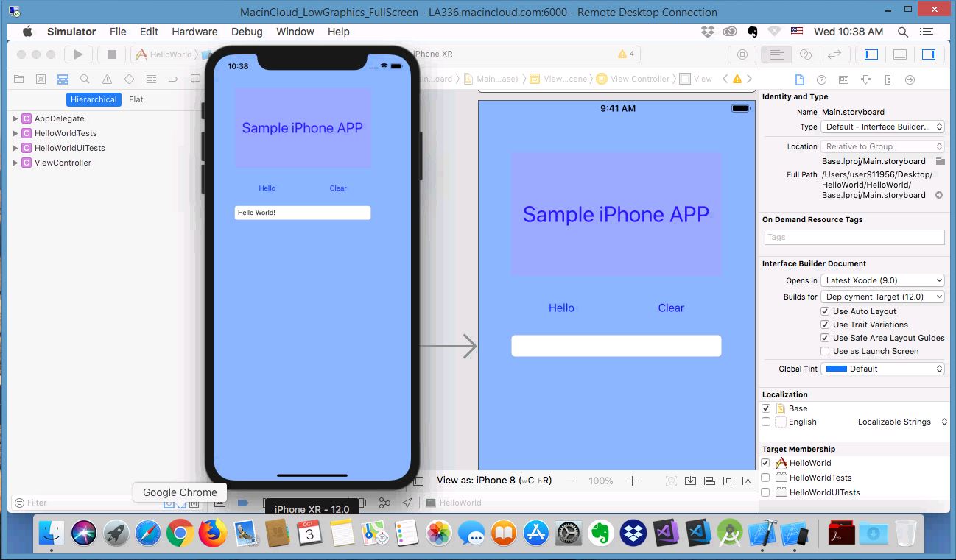Screen dimensions: 956x560
Task: Open the Connections inspector arrow icon
Action: 909,79
